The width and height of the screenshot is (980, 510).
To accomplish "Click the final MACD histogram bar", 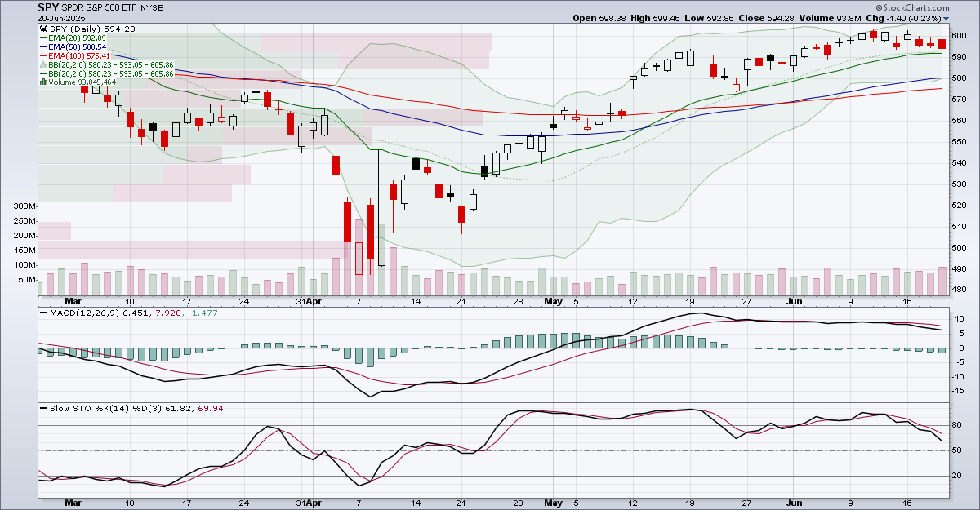I will pyautogui.click(x=942, y=351).
